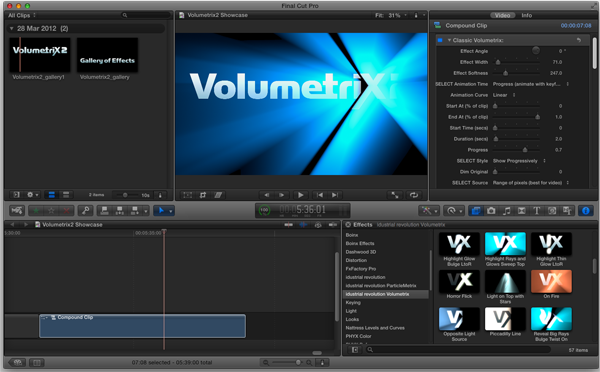Open the All Clips filter dropdown

click(x=22, y=15)
